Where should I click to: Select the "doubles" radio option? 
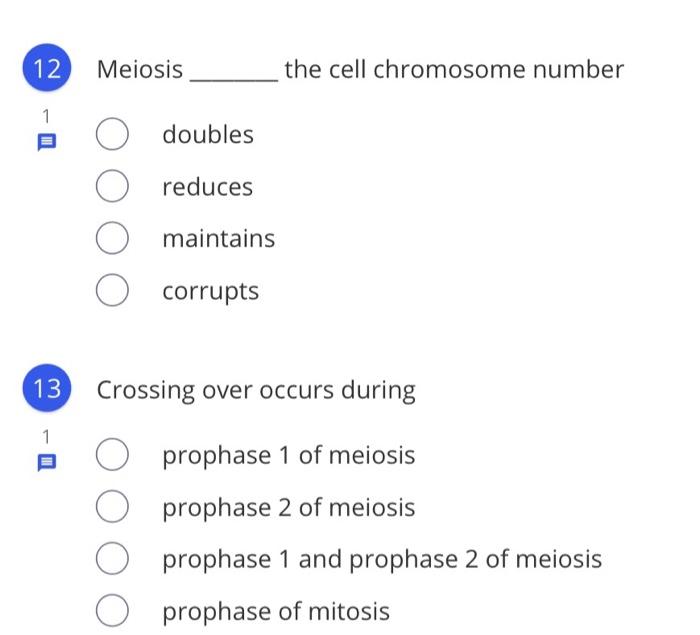(112, 134)
